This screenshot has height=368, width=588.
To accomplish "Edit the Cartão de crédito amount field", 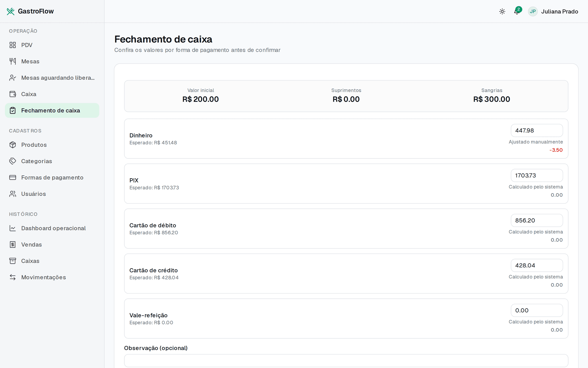I will (x=537, y=265).
